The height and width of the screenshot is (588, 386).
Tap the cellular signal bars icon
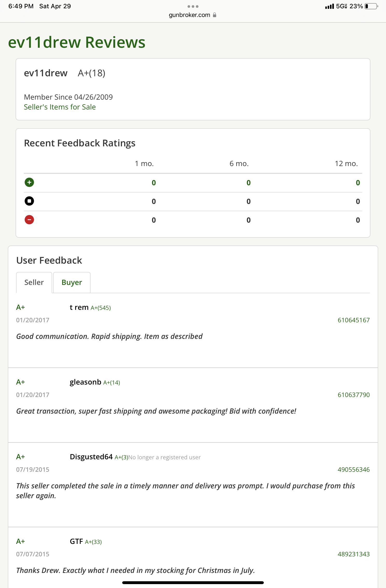pos(329,6)
